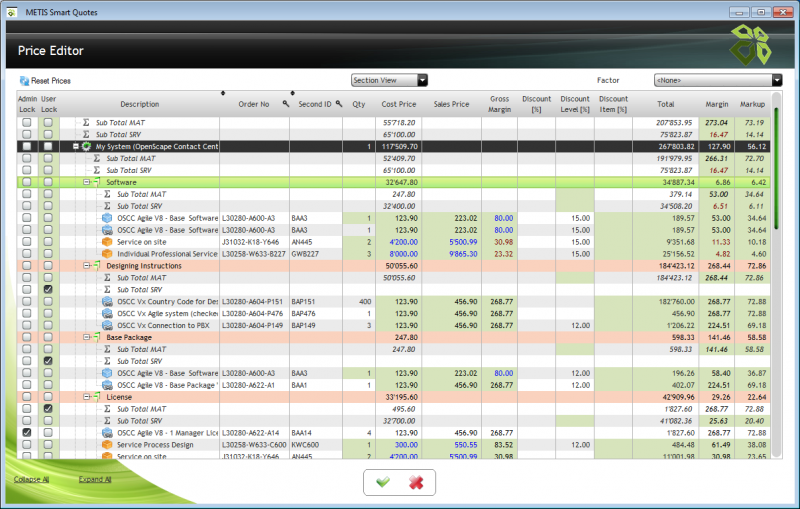Click Qty cell 400 for OSCC Vx Country Code
Screen dimensions: 800x509
click(x=359, y=301)
